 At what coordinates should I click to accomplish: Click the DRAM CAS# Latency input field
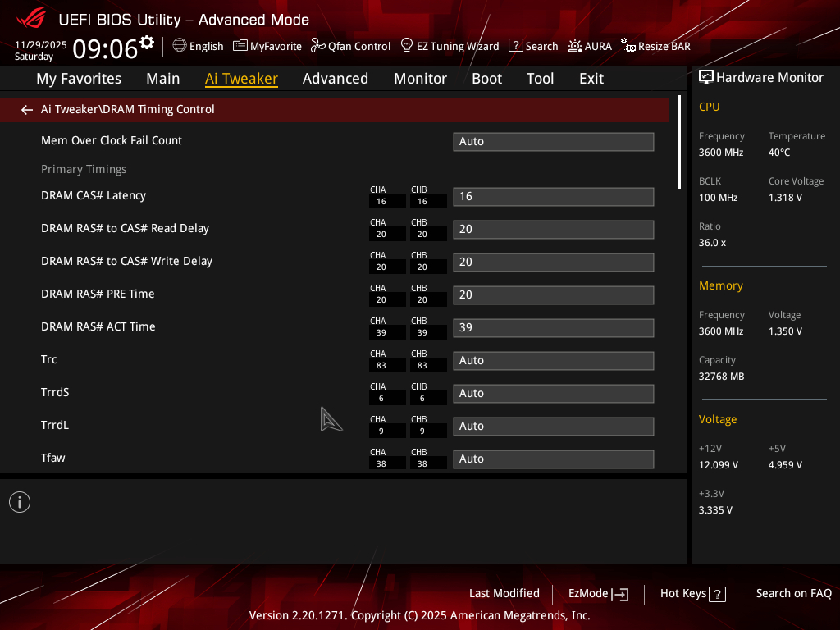coord(553,196)
